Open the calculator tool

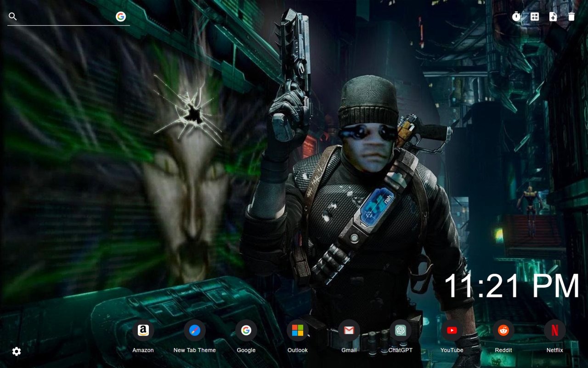[535, 17]
